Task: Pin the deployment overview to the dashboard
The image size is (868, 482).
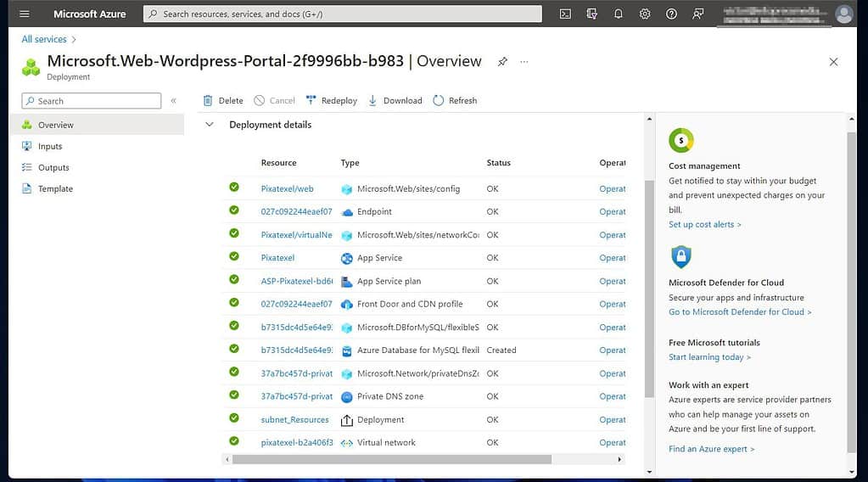Action: click(502, 61)
